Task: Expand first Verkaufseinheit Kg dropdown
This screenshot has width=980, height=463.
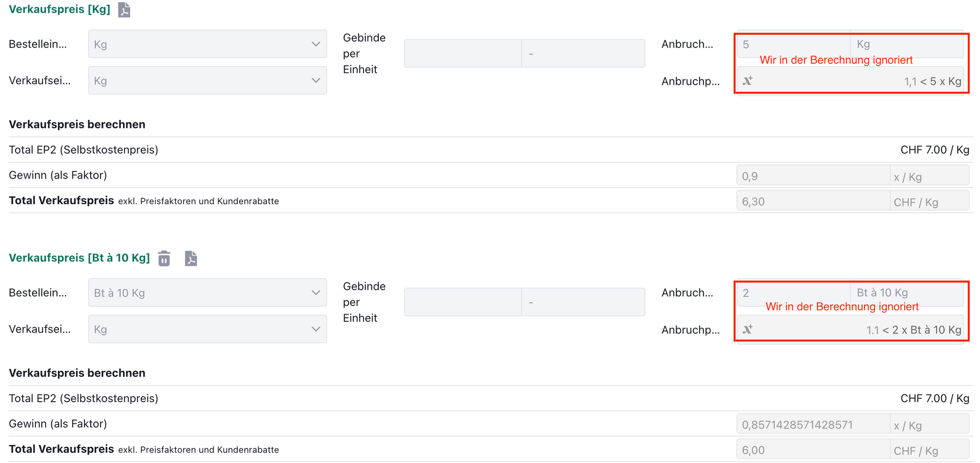Action: pos(207,80)
